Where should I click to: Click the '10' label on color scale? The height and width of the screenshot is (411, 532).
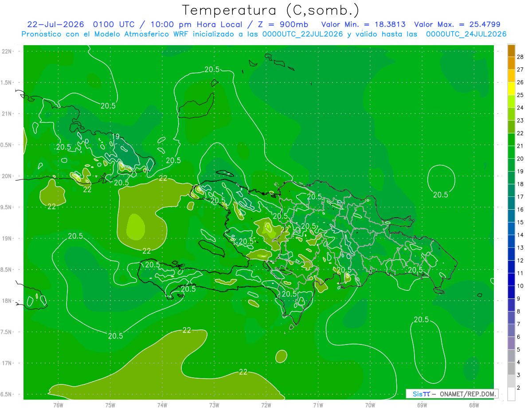tap(520, 286)
